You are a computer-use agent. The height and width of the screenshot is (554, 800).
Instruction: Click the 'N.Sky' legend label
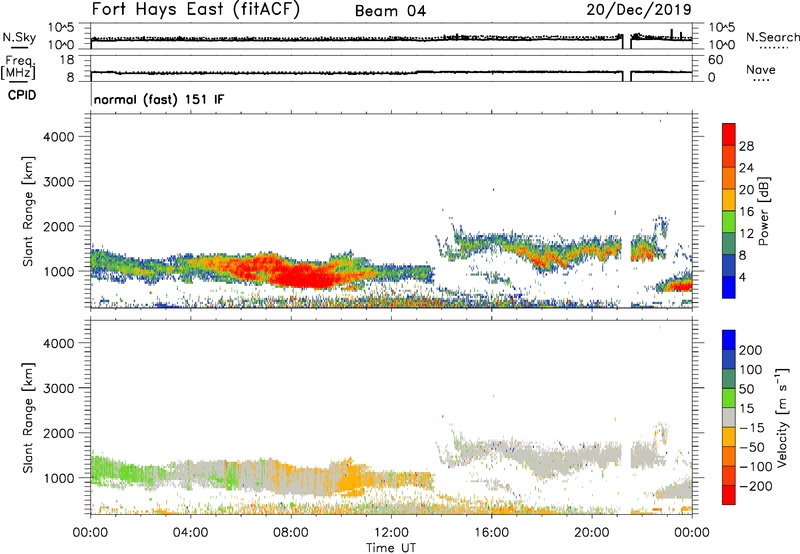click(x=19, y=37)
